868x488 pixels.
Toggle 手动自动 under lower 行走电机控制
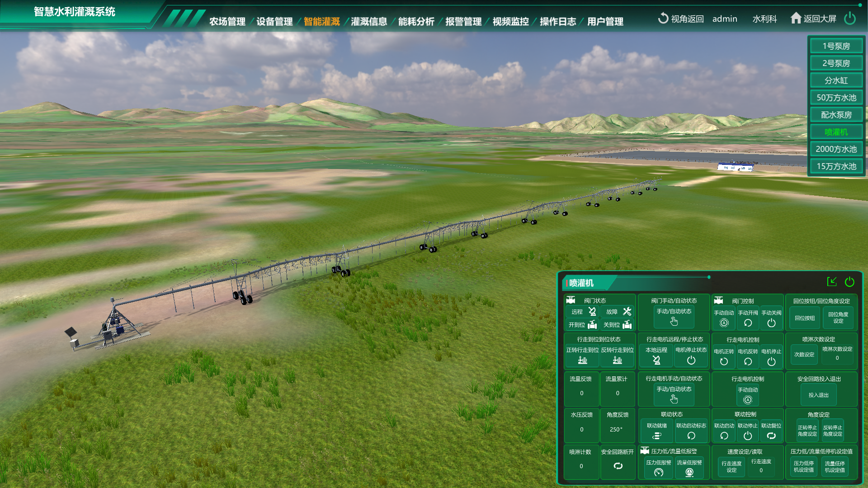click(748, 399)
